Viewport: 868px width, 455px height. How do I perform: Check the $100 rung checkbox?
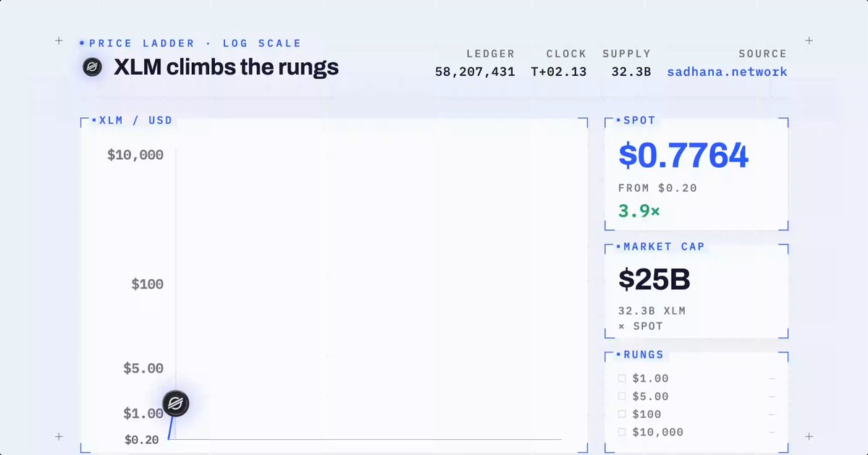622,414
